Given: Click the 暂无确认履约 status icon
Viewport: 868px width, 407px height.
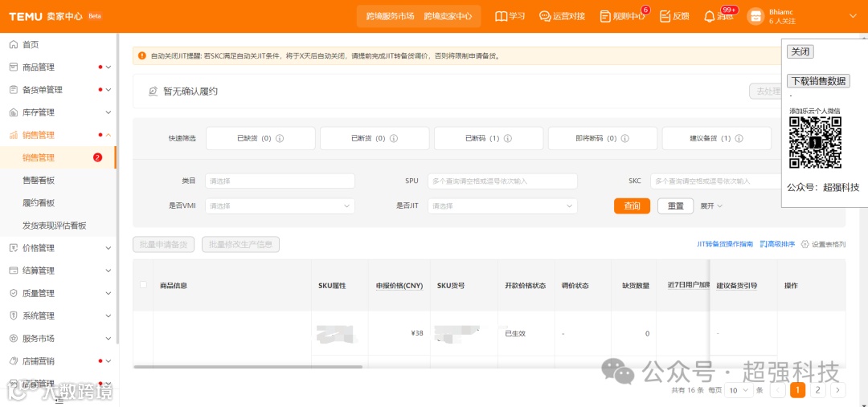Looking at the screenshot, I should pos(154,92).
